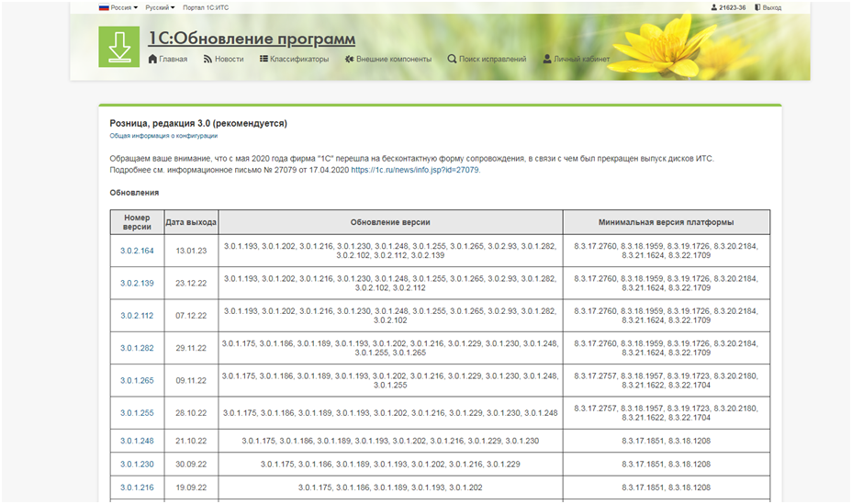Click the release date 09.11.22
This screenshot has height=504, width=852.
pyautogui.click(x=191, y=381)
